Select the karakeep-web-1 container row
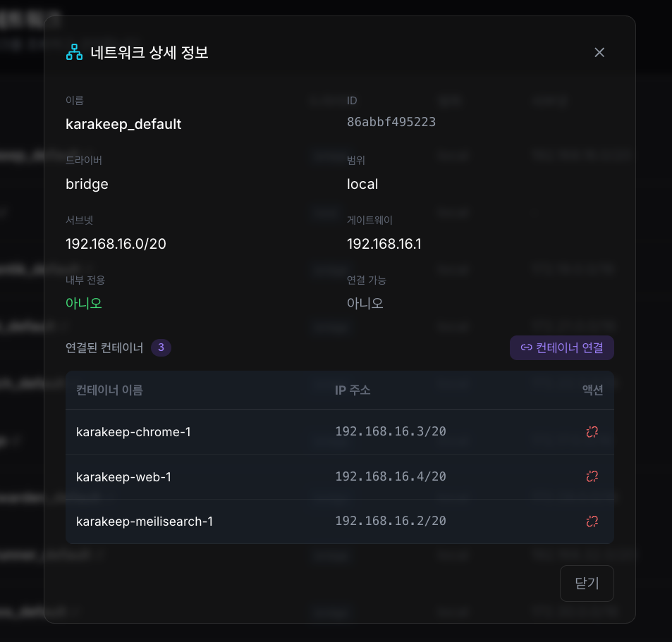This screenshot has height=642, width=672. (123, 476)
